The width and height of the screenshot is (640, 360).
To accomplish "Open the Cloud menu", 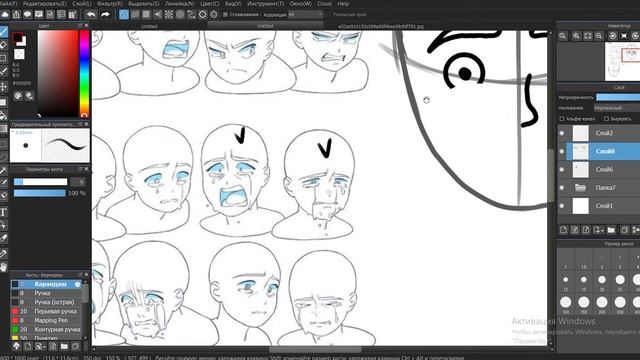I will (324, 4).
